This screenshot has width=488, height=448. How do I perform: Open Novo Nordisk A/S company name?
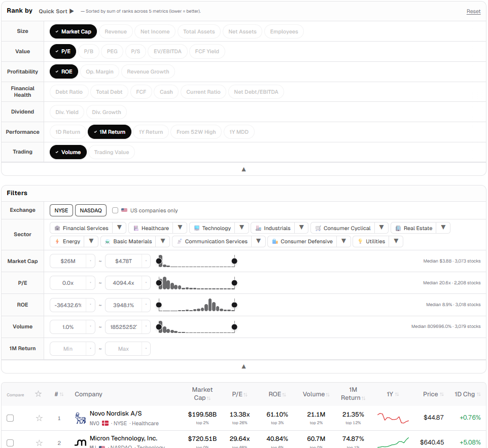tap(116, 414)
